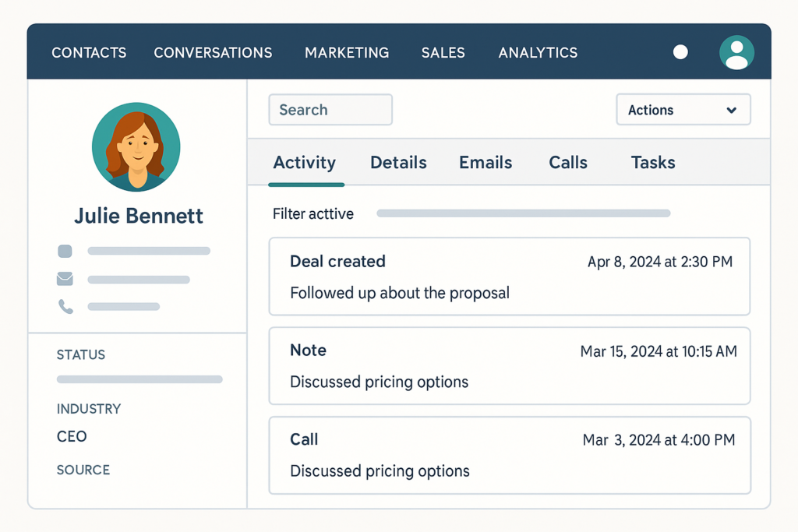This screenshot has width=798, height=532.
Task: Open the Note activity title
Action: 308,351
